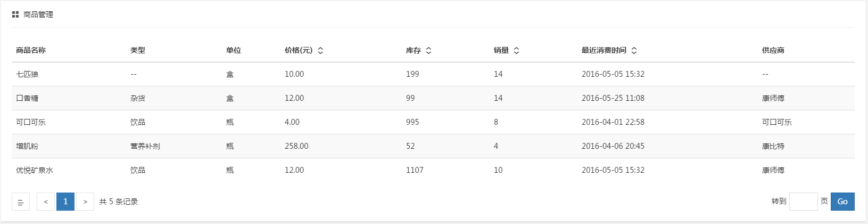Sort by 销量 arrows icon
This screenshot has width=868, height=224.
pos(516,51)
